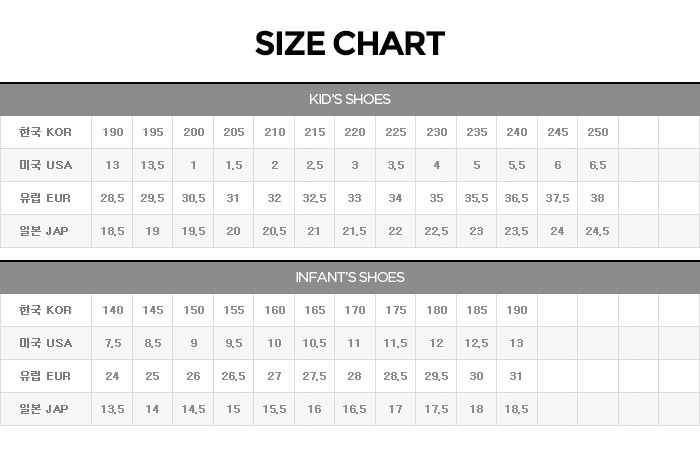Select the INFANT'S SHOES header bar
This screenshot has width=700, height=450.
(x=349, y=277)
